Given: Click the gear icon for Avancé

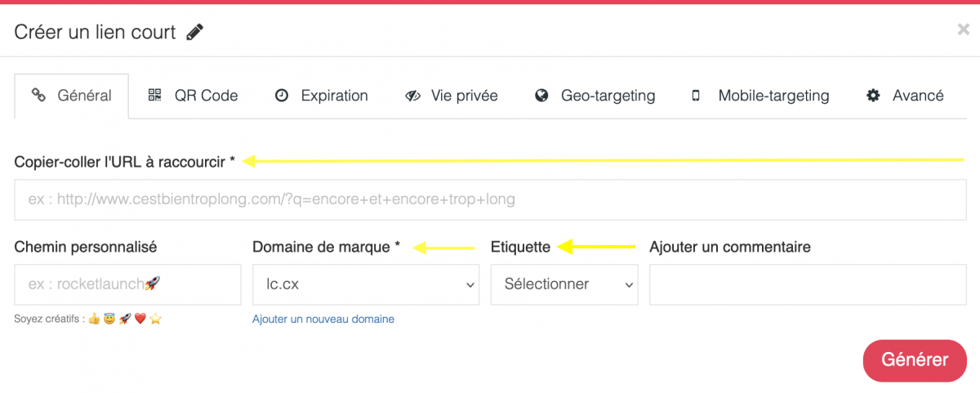Looking at the screenshot, I should 873,96.
